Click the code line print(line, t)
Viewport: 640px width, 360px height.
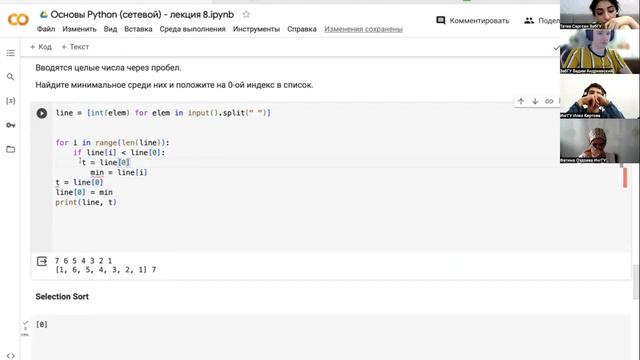coord(86,202)
